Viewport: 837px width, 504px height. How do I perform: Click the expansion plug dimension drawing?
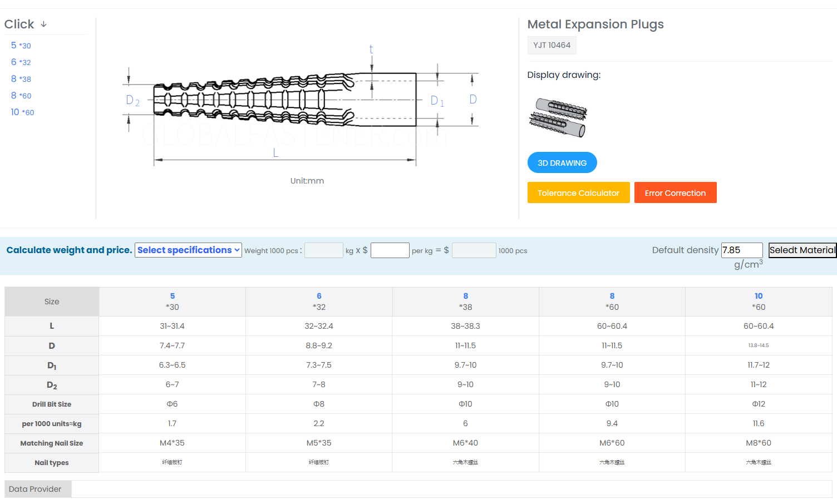[x=302, y=105]
